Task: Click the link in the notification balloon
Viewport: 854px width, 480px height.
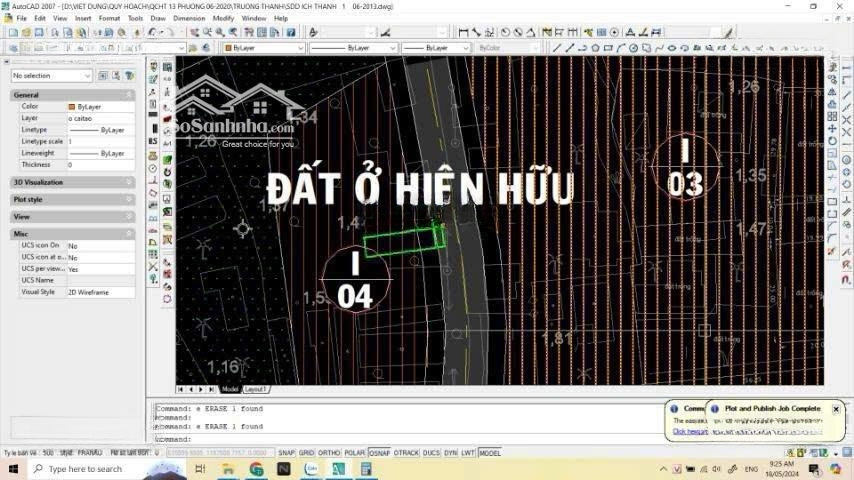Action: click(x=690, y=432)
